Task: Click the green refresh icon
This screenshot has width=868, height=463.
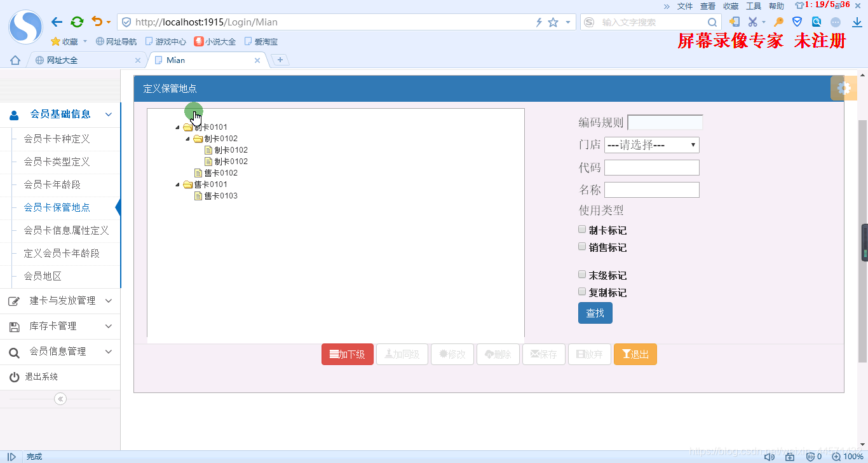Action: [x=77, y=22]
